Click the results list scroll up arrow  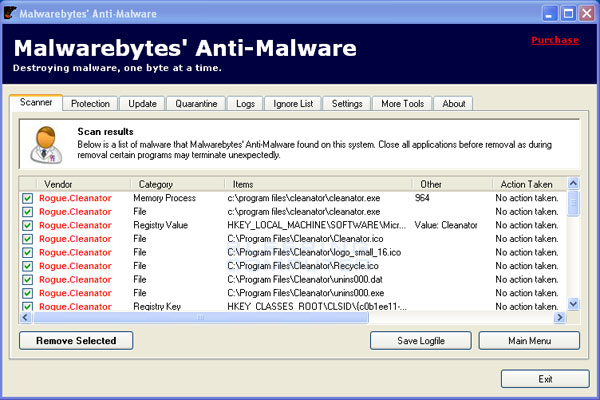click(573, 183)
